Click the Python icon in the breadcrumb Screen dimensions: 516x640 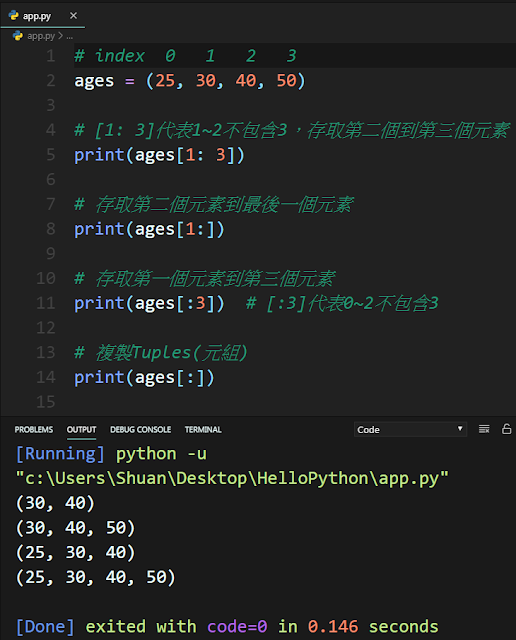point(18,36)
